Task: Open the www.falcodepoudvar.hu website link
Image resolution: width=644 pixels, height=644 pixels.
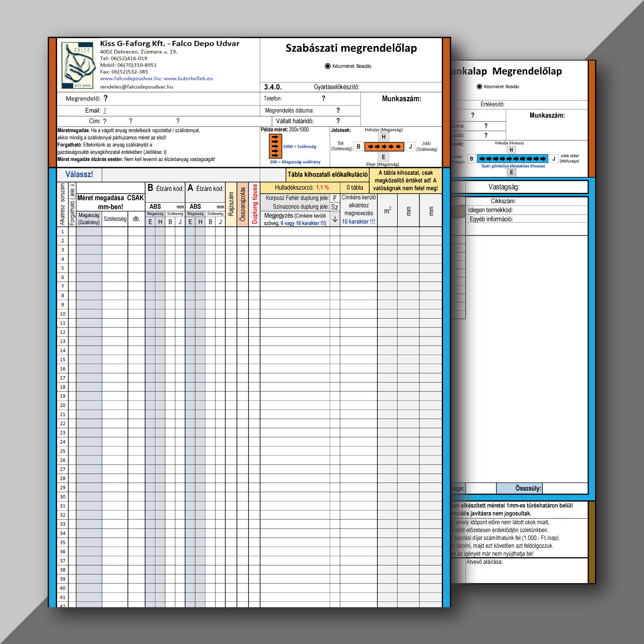Action: tap(131, 79)
